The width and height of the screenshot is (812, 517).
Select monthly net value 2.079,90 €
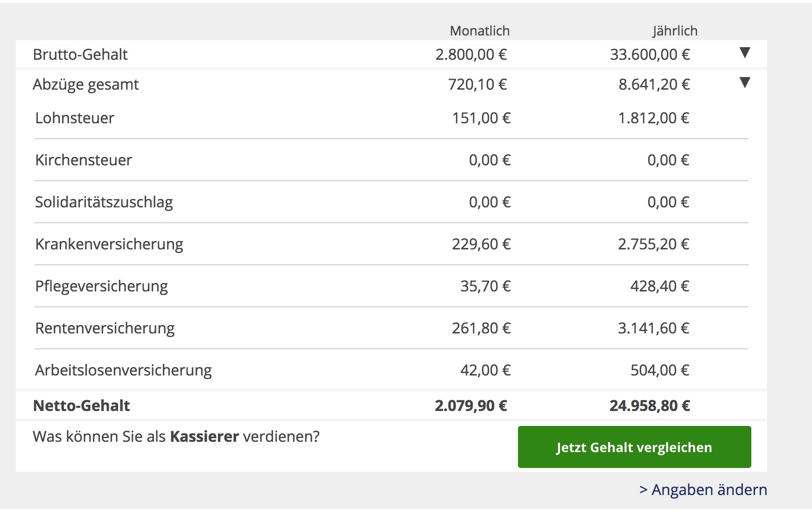pyautogui.click(x=471, y=405)
